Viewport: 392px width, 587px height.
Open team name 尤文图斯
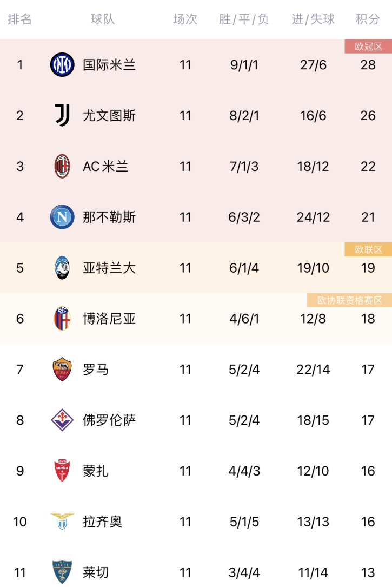pos(109,115)
